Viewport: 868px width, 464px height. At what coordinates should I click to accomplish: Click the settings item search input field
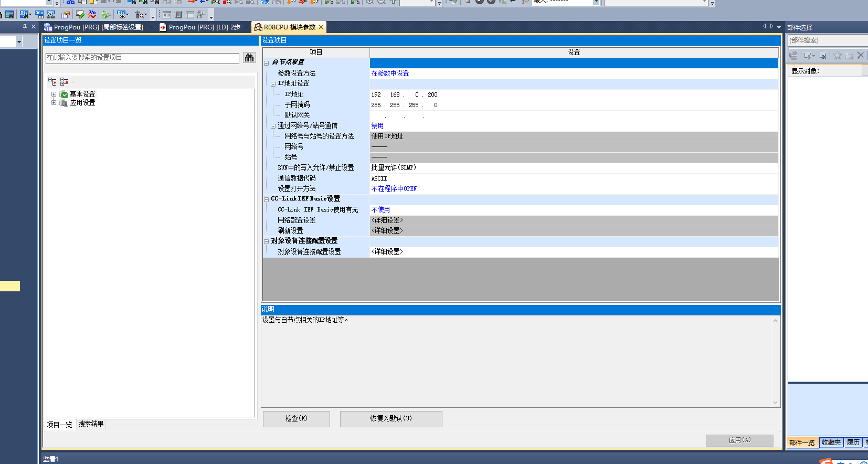point(142,58)
